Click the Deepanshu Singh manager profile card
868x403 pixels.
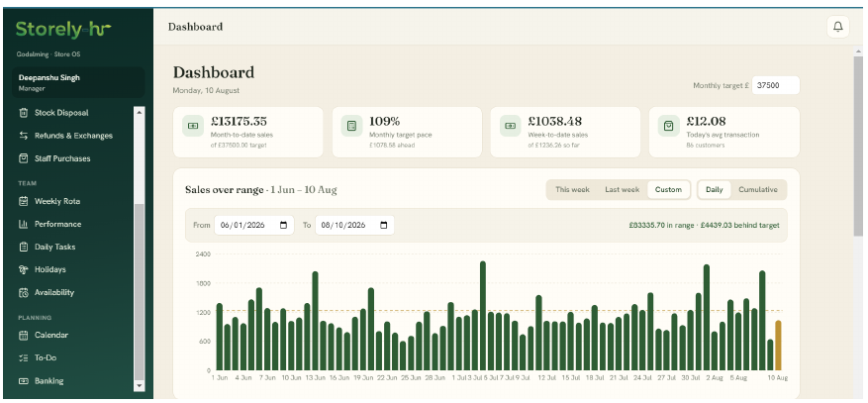coord(78,82)
